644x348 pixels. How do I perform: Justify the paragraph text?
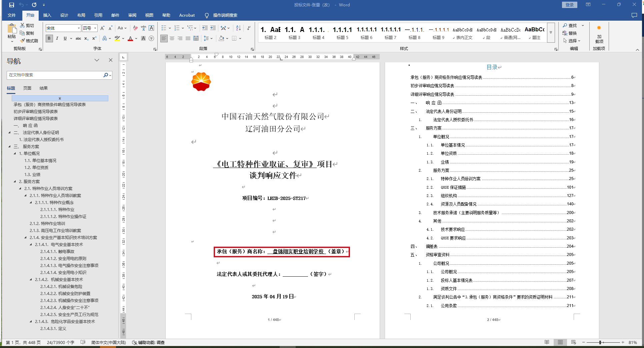pyautogui.click(x=188, y=38)
